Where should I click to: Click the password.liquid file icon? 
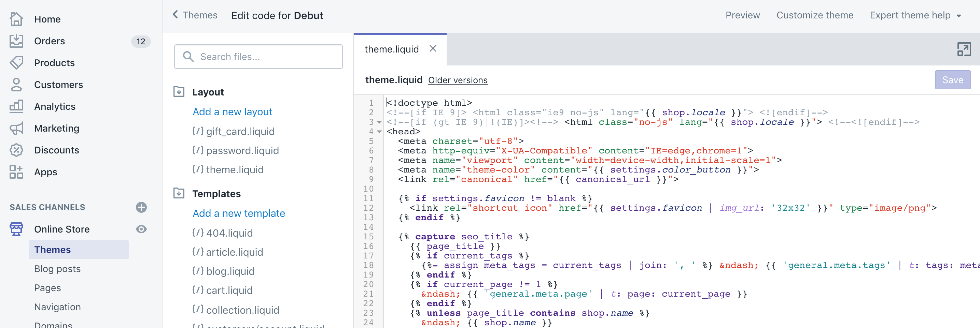pyautogui.click(x=198, y=150)
